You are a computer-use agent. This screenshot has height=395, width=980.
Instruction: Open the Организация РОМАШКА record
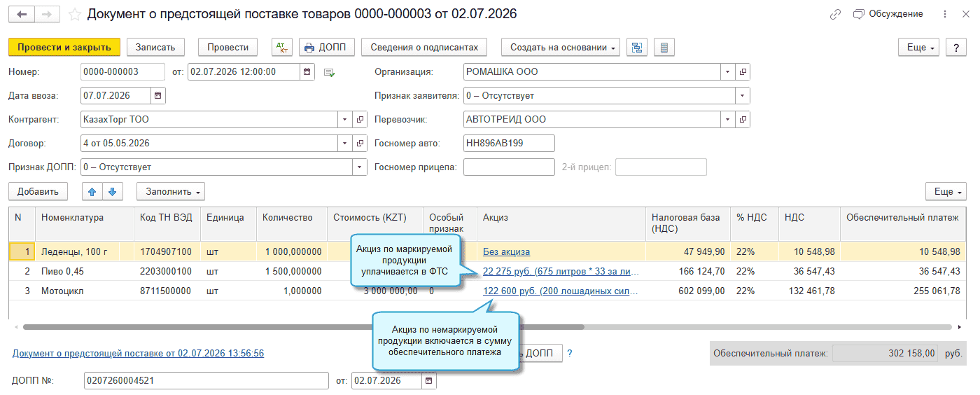point(743,71)
